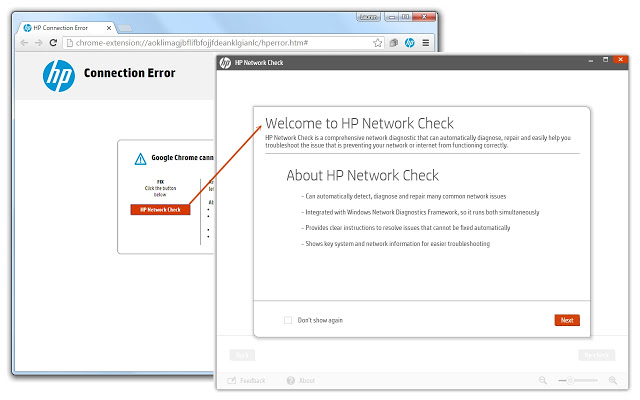Open the HP extension icon in Chrome toolbar

(x=409, y=42)
